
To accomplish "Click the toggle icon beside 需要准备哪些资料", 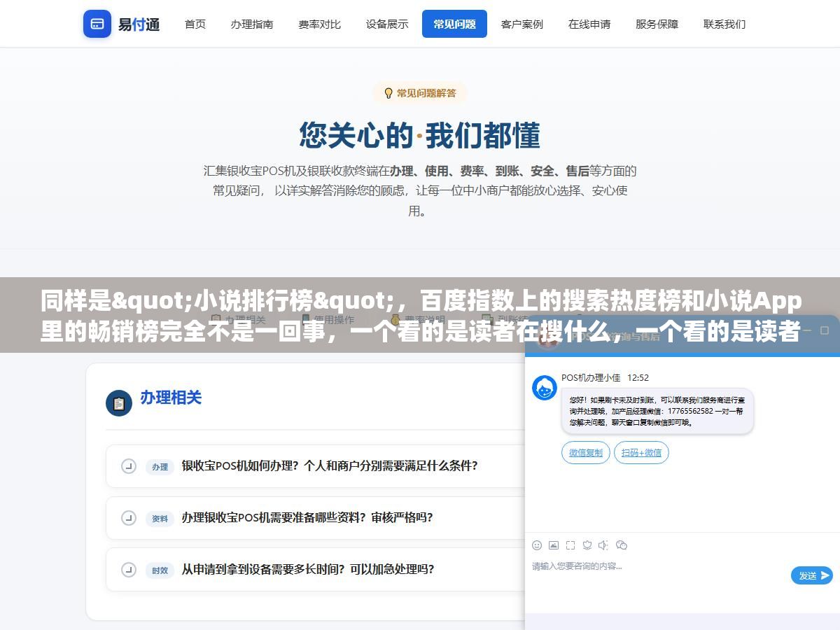I will pos(129,518).
